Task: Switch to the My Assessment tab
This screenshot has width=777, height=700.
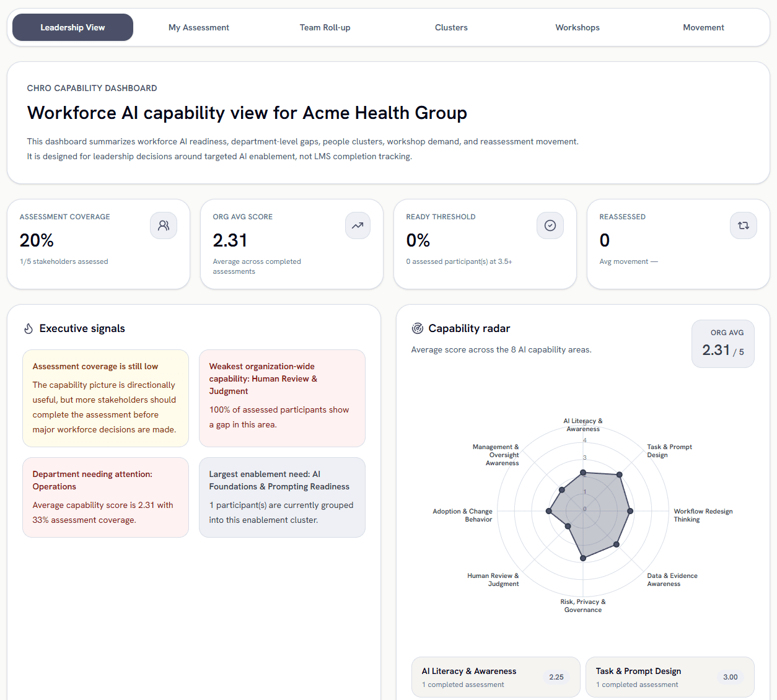Action: pos(199,27)
